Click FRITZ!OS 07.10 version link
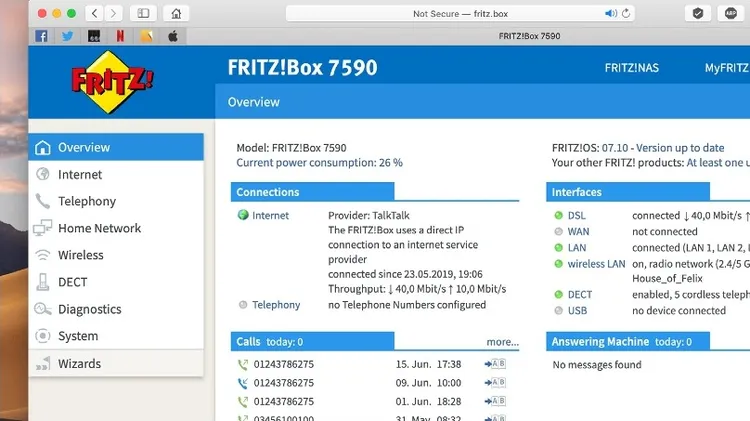This screenshot has width=750, height=421. 615,148
